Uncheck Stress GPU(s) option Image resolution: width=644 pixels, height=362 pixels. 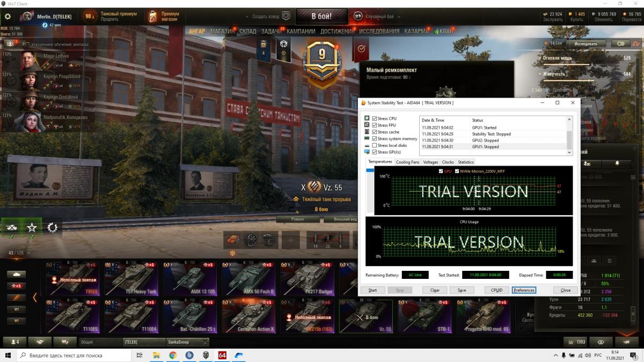(x=375, y=152)
